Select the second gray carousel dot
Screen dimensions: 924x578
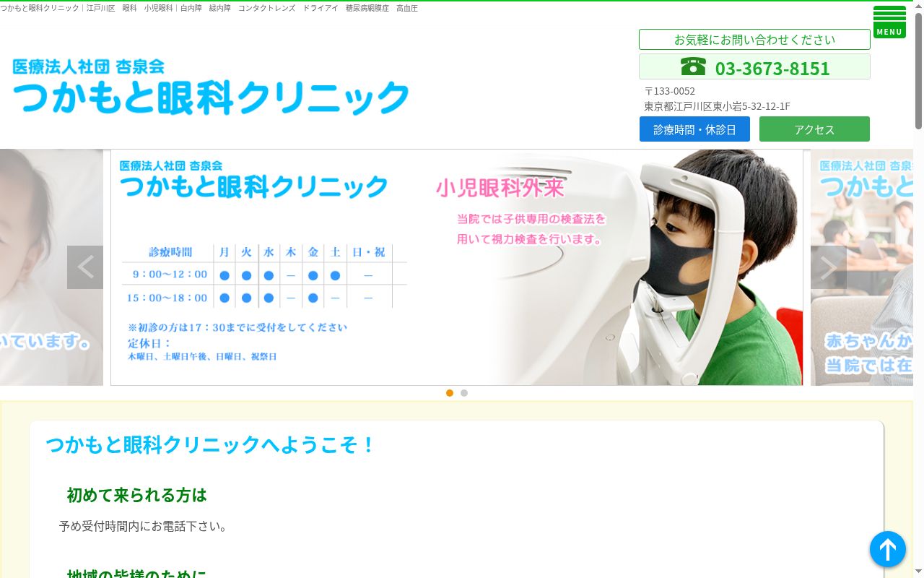tap(464, 393)
